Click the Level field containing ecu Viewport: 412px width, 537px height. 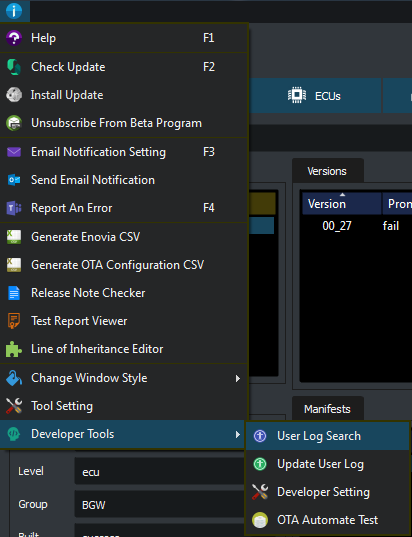pyautogui.click(x=160, y=471)
